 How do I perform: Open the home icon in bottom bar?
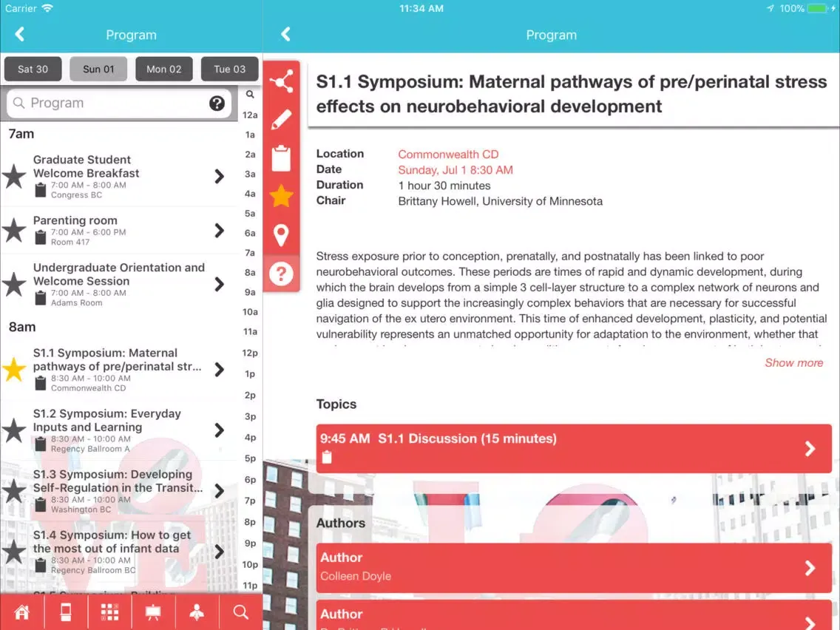click(x=22, y=612)
